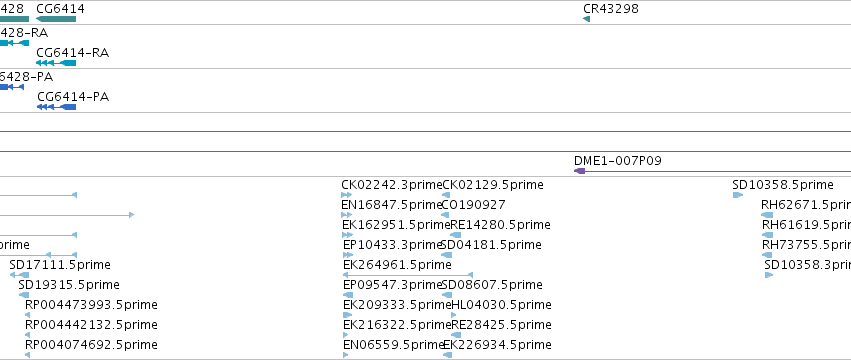851x360 pixels.
Task: Click the SD17111.5prime EST glyph
Action: coord(20,275)
